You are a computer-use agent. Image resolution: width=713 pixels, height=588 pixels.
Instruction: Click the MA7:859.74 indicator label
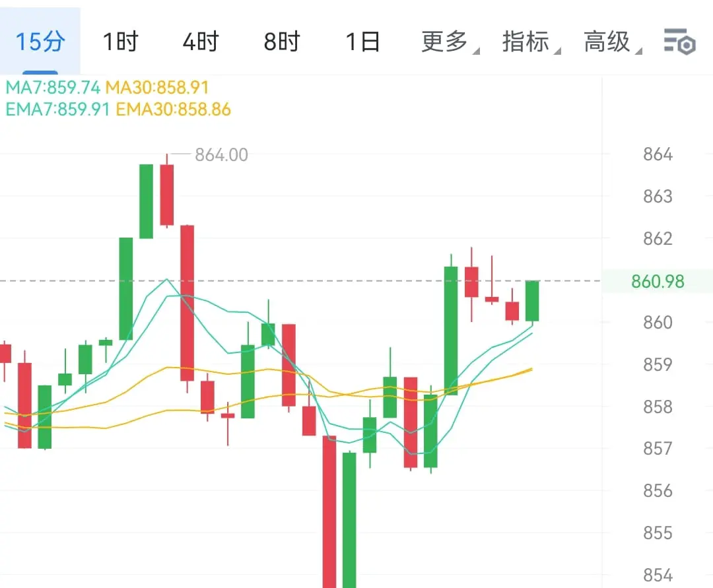coord(53,87)
